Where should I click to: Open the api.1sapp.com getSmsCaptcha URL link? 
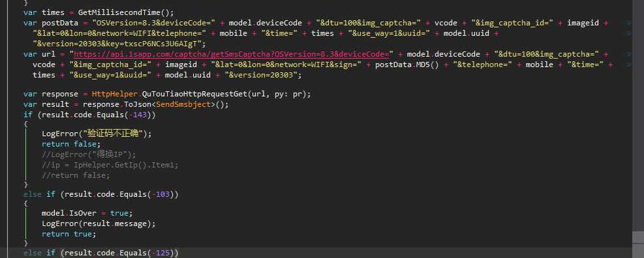point(231,54)
